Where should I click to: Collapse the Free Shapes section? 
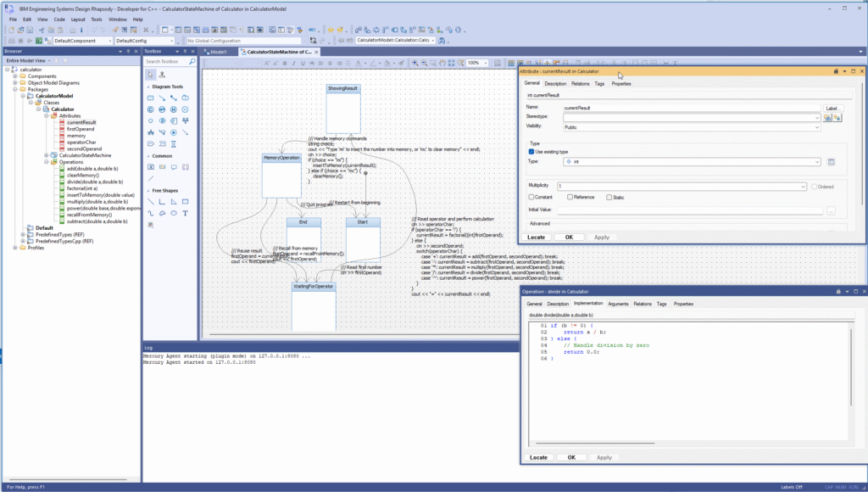[148, 191]
